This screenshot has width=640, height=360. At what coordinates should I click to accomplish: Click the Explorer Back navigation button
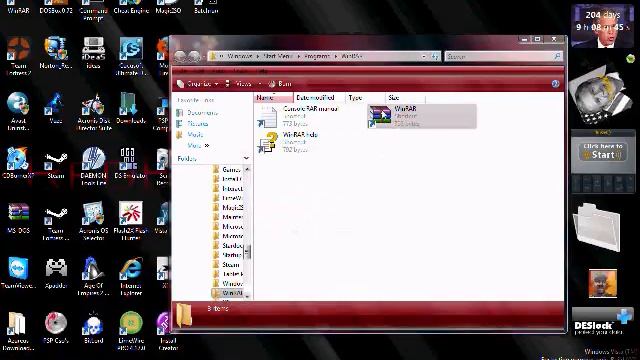click(180, 56)
